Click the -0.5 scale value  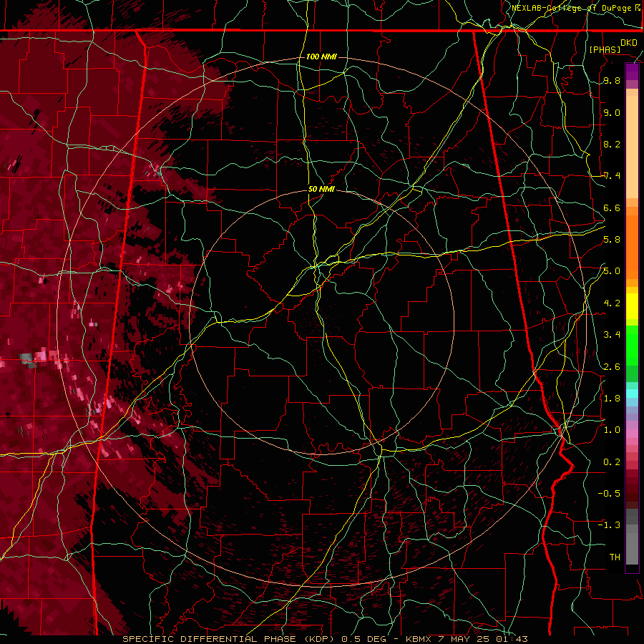click(609, 494)
